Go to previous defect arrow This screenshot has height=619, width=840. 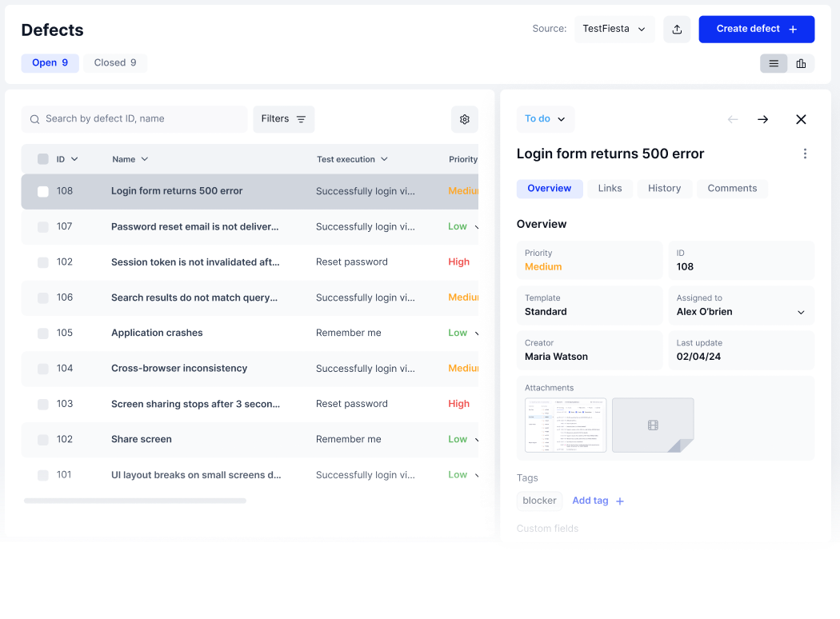[x=733, y=119]
